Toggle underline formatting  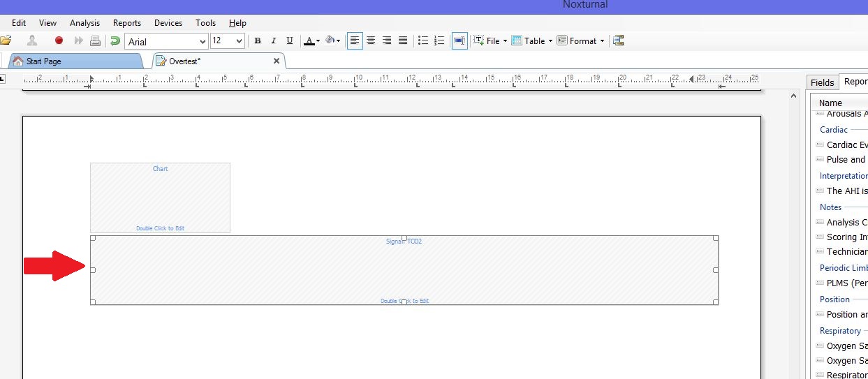[x=289, y=40]
